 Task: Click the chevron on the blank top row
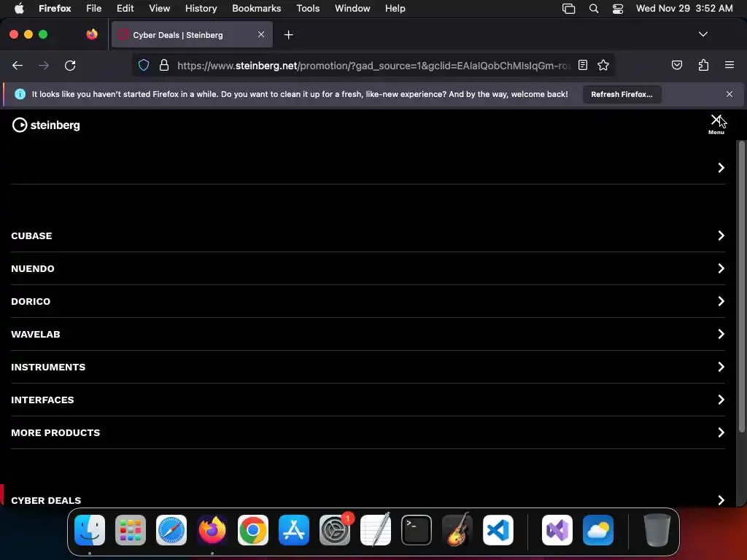721,168
